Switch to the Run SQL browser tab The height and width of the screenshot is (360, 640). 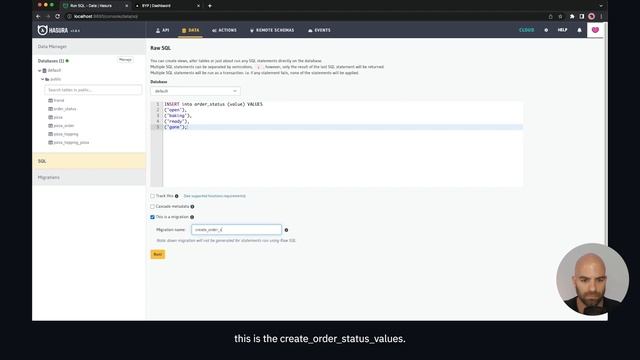click(95, 6)
